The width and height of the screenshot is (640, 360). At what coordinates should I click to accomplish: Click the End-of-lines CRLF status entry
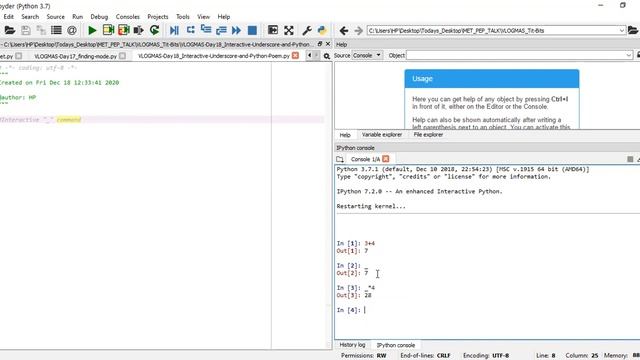click(426, 356)
